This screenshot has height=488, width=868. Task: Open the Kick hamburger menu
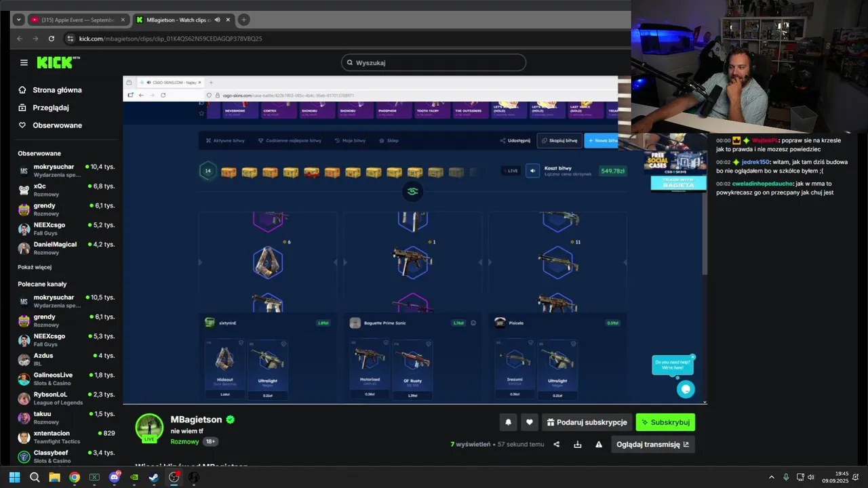click(24, 62)
